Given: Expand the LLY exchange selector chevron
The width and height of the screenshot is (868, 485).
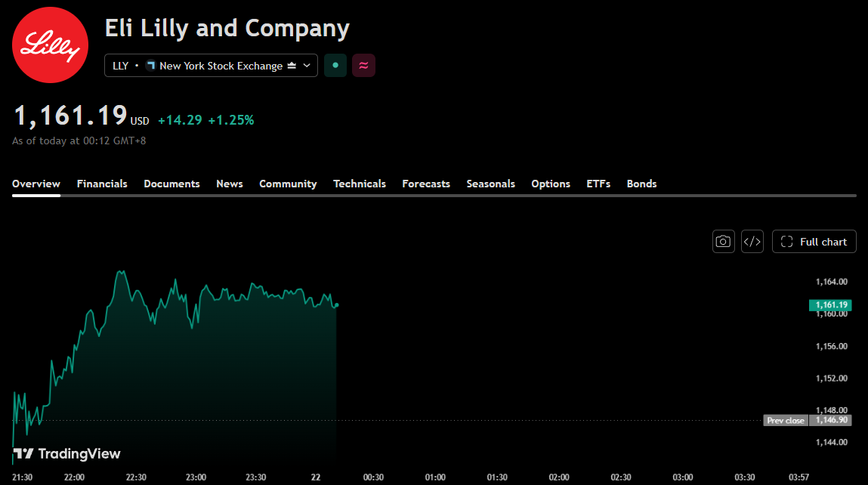Looking at the screenshot, I should pos(307,65).
